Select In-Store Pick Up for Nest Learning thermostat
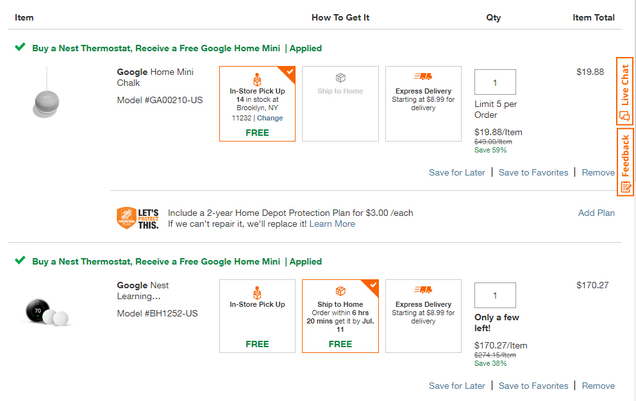This screenshot has width=636, height=401. pyautogui.click(x=257, y=316)
